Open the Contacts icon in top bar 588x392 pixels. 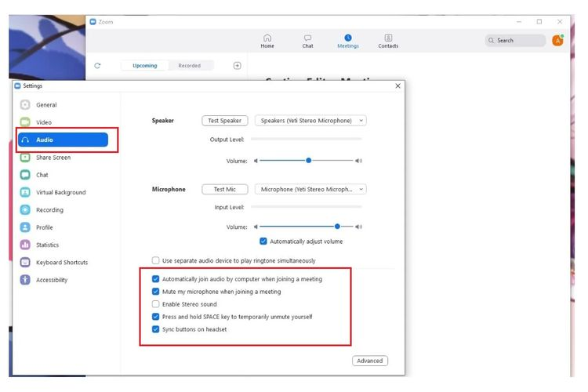388,40
